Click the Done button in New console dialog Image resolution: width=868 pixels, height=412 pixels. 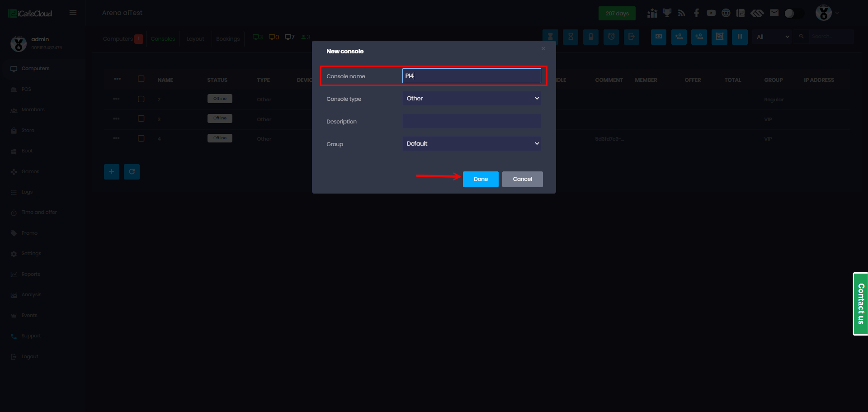[481, 179]
